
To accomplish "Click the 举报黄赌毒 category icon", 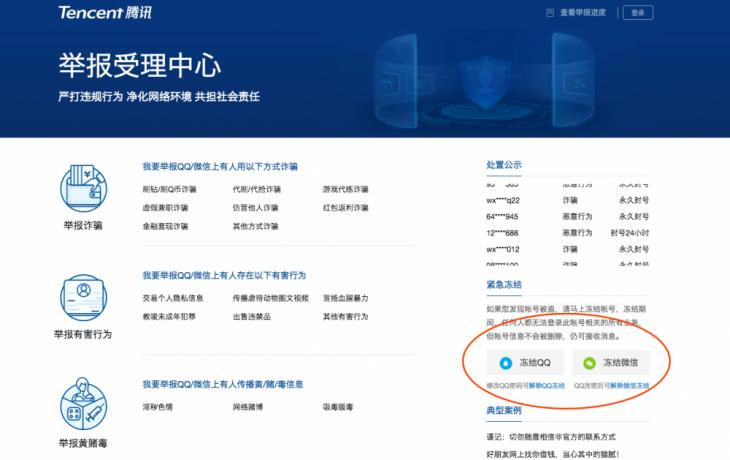I will (x=83, y=404).
